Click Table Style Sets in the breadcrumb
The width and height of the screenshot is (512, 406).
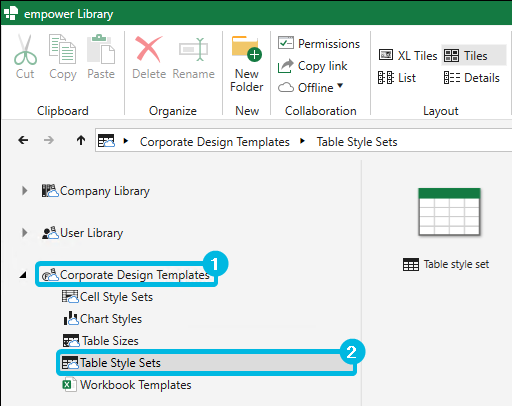tap(357, 142)
